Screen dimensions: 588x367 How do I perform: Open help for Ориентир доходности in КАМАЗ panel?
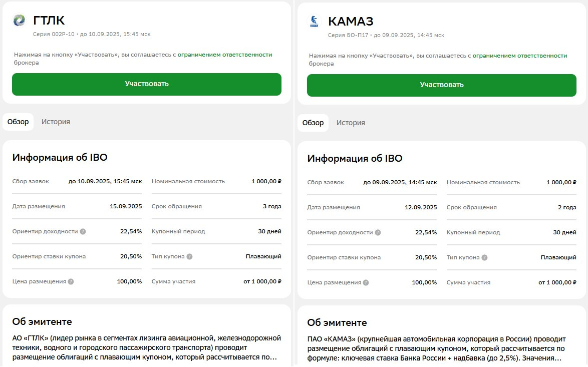click(378, 233)
